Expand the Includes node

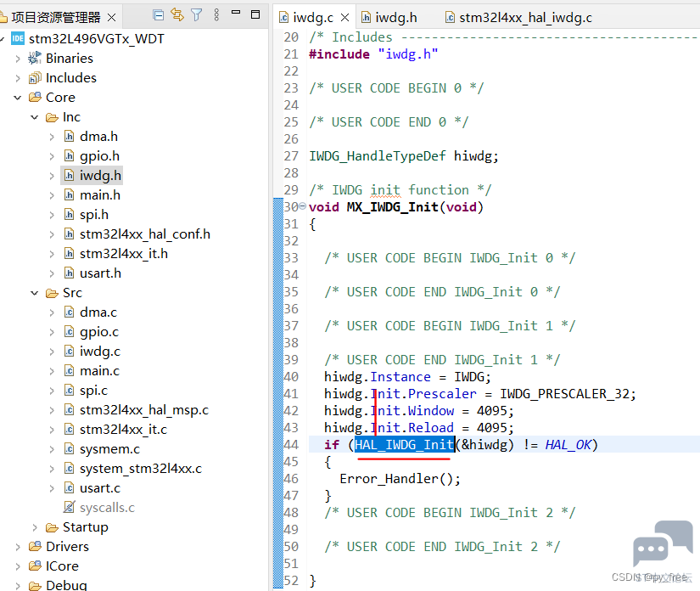[x=18, y=78]
